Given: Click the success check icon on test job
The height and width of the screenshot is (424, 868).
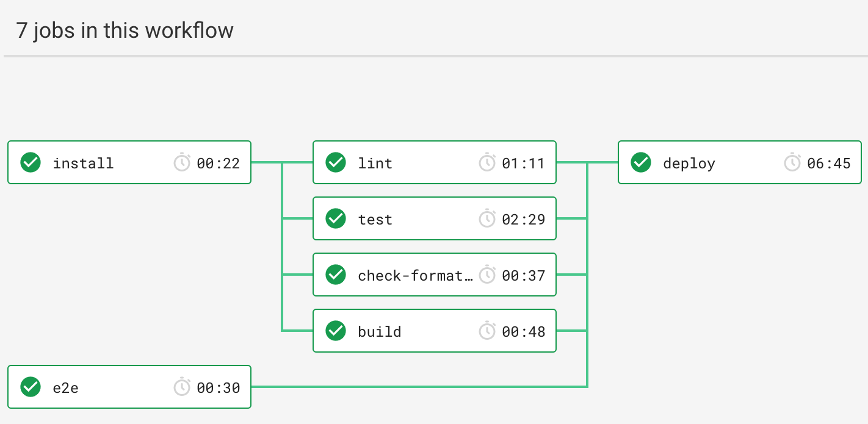Looking at the screenshot, I should (x=336, y=219).
